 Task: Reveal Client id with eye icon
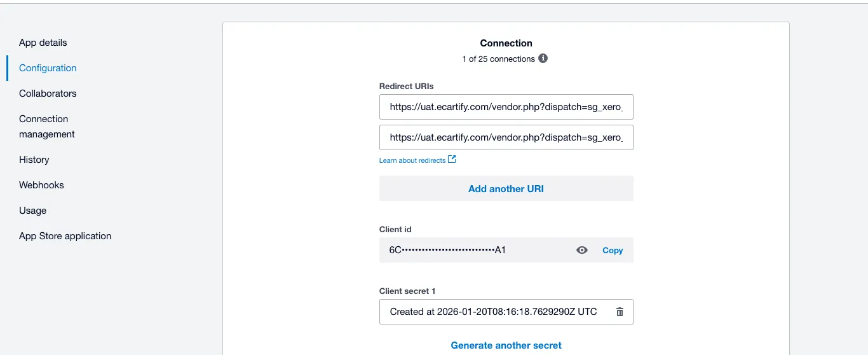[581, 250]
